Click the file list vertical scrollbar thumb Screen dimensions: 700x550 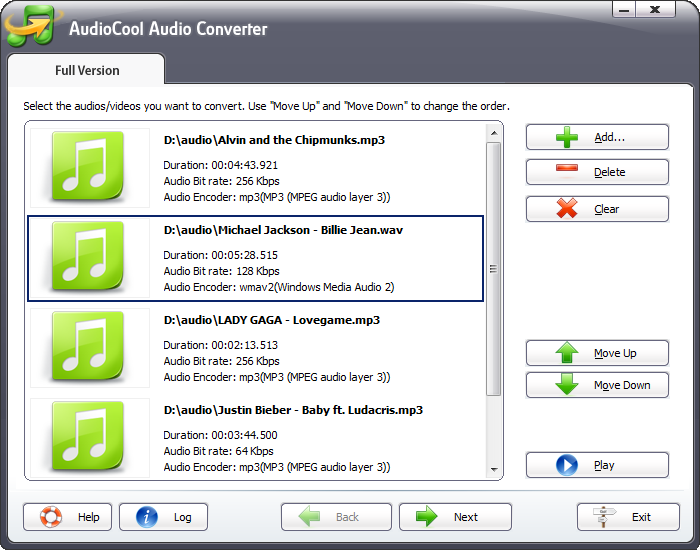(x=494, y=269)
